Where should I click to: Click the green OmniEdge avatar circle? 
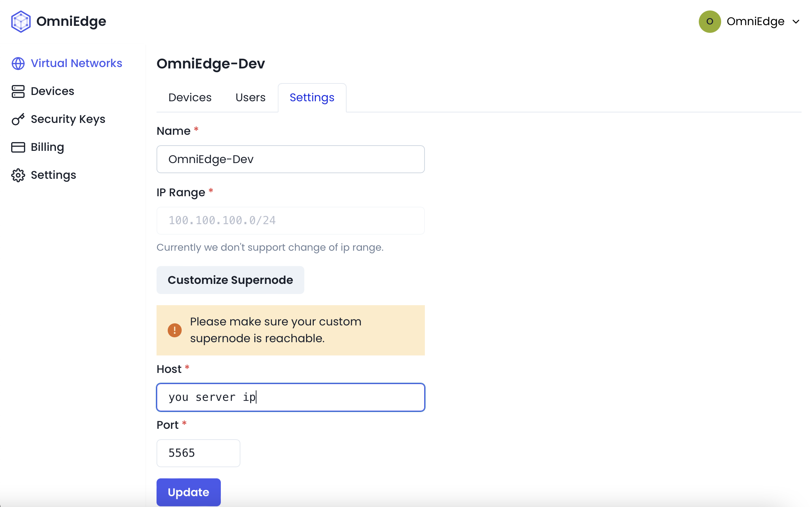coord(710,22)
